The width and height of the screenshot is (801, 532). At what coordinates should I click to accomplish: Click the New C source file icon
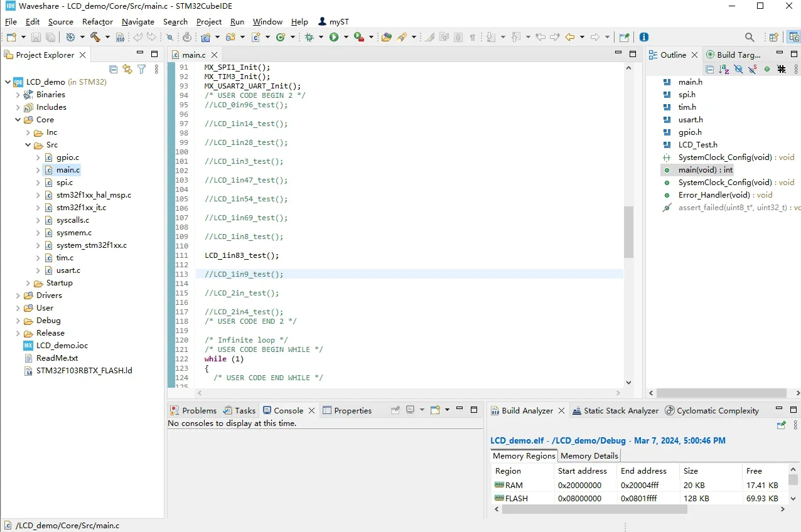click(x=256, y=37)
